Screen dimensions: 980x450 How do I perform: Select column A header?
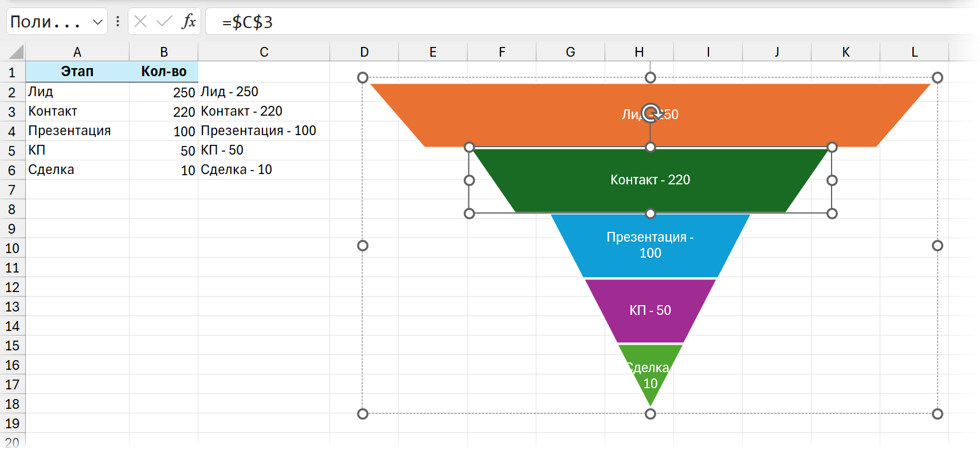point(77,52)
